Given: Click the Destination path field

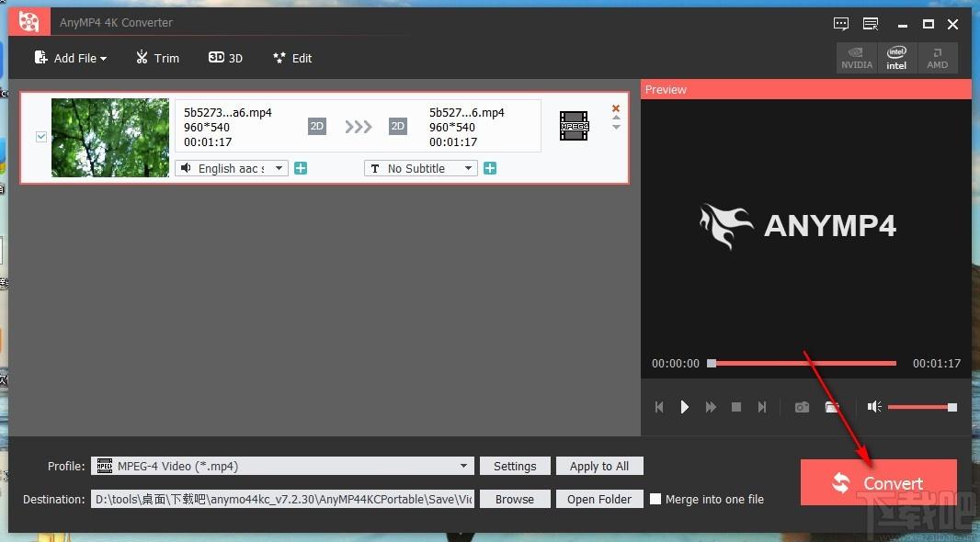Looking at the screenshot, I should (282, 499).
